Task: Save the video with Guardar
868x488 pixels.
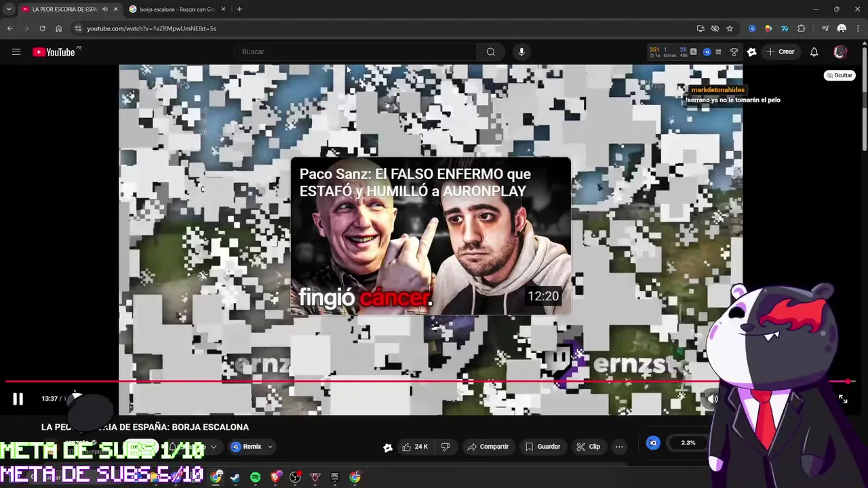Action: (542, 447)
